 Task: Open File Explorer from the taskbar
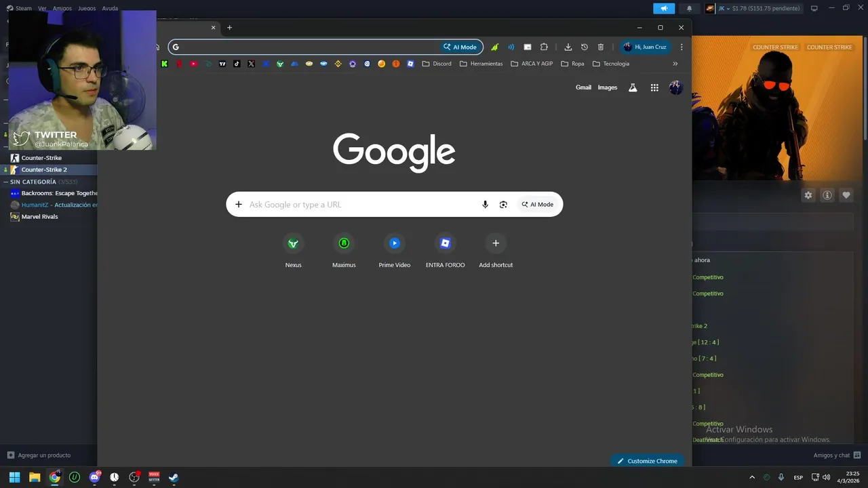35,477
